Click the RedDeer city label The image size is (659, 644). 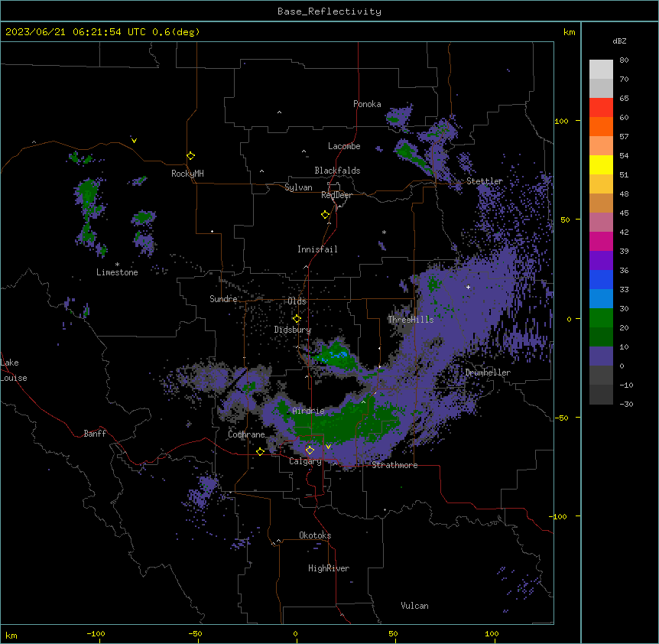coord(336,195)
